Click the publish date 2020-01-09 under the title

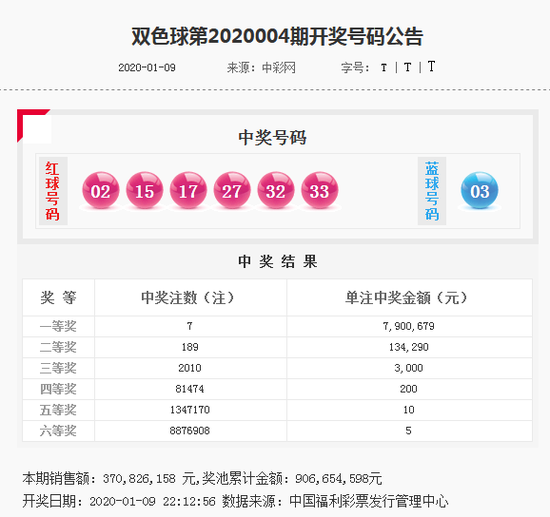tap(147, 67)
